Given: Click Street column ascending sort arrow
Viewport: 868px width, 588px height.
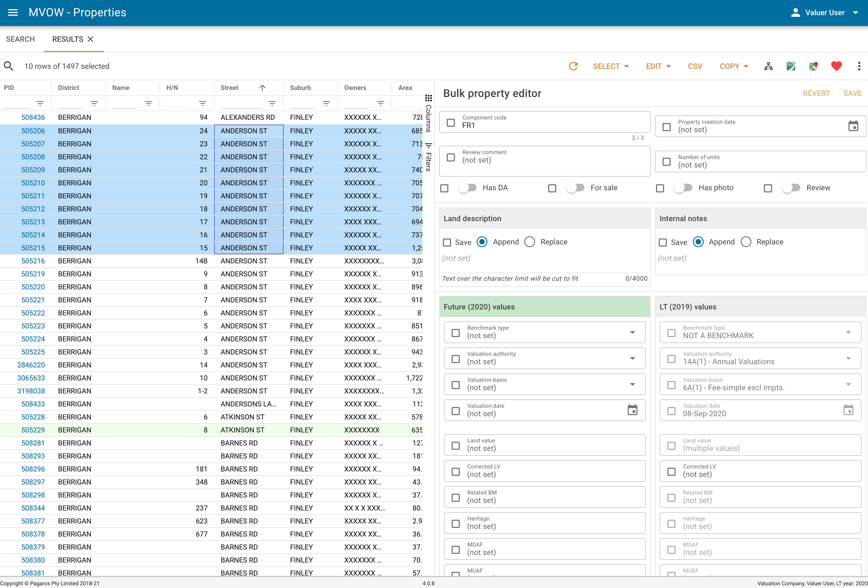Looking at the screenshot, I should click(262, 88).
